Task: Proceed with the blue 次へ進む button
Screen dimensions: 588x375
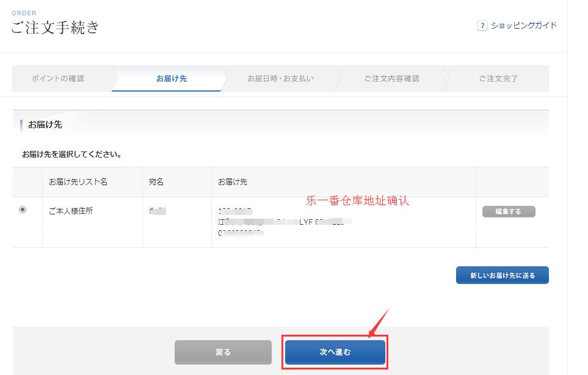Action: point(335,352)
